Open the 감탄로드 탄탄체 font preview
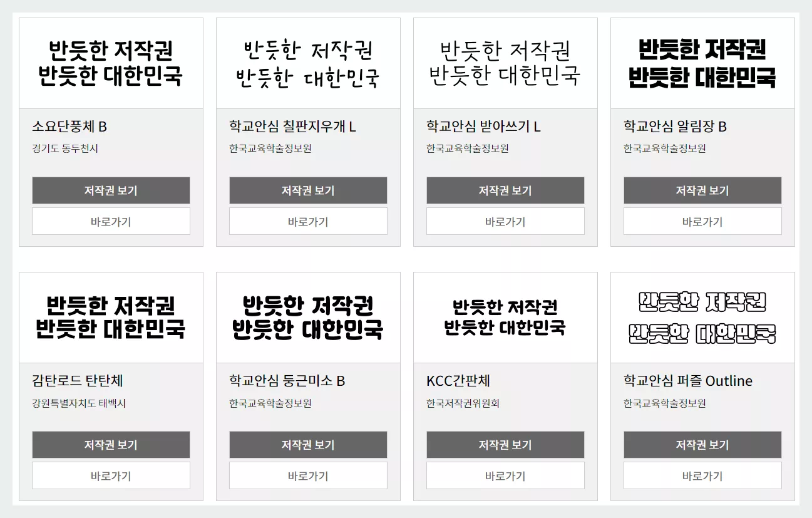Viewport: 812px width, 518px height. point(111,317)
